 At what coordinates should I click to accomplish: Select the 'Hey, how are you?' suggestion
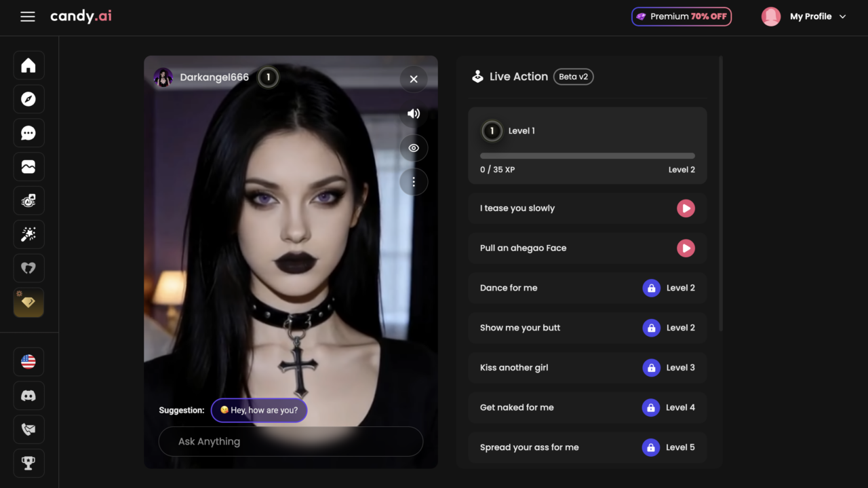(x=259, y=410)
